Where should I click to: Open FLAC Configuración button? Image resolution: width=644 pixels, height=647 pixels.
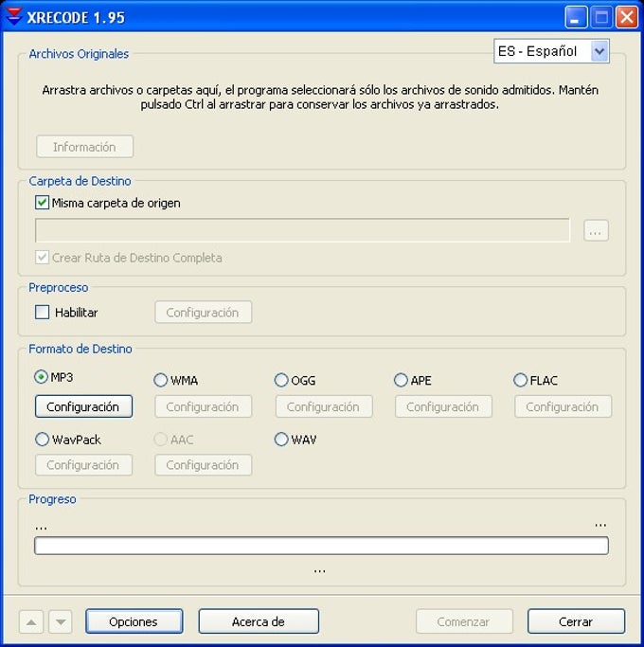[563, 406]
